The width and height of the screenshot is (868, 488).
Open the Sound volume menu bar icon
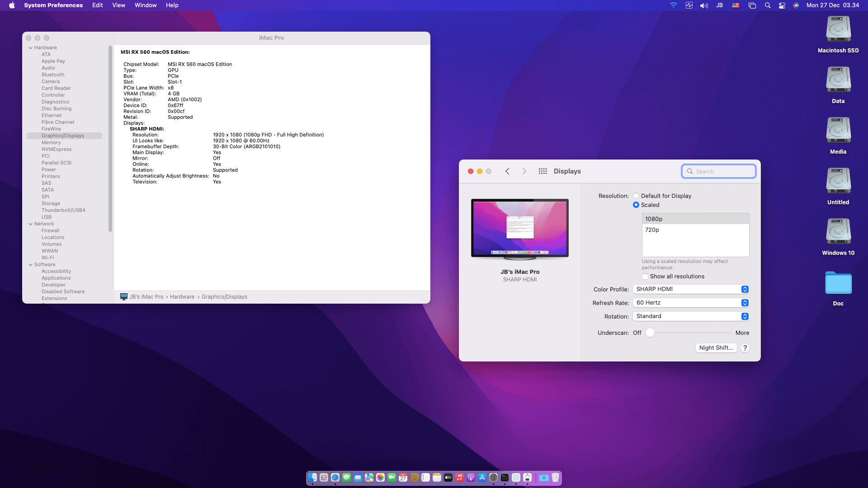704,5
